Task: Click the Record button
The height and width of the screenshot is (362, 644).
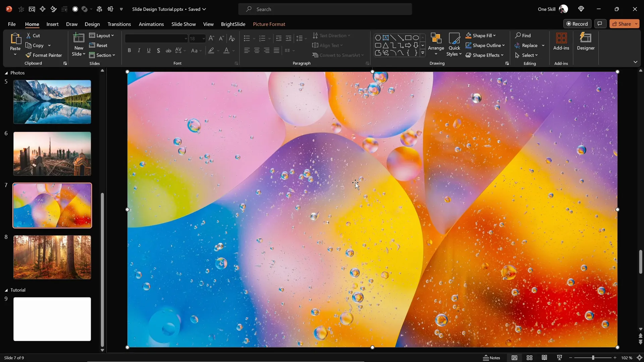Action: pos(578,23)
